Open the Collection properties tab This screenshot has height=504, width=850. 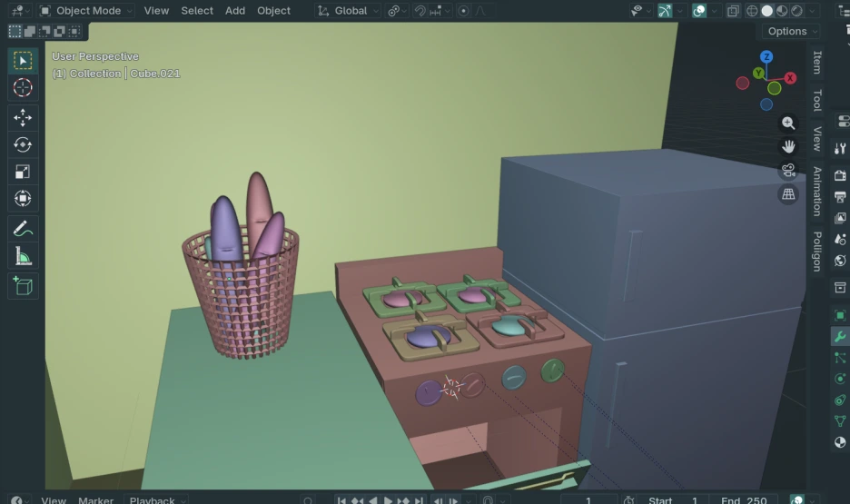[840, 287]
